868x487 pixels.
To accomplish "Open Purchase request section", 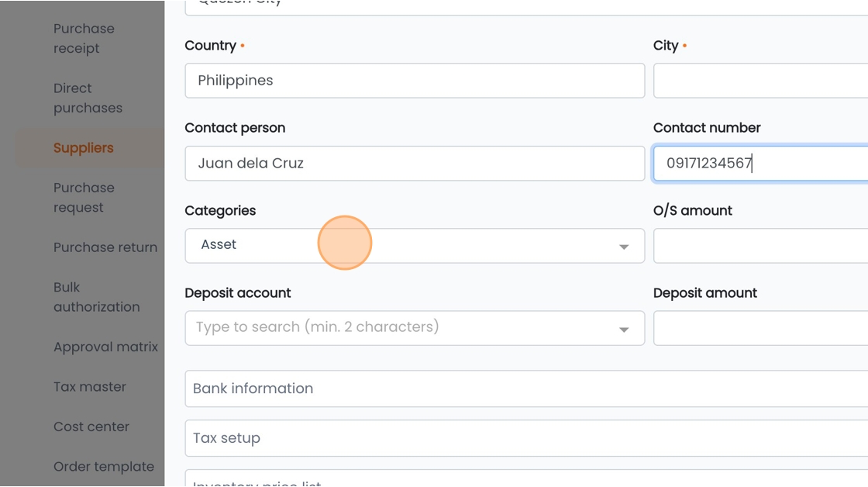I will 84,197.
